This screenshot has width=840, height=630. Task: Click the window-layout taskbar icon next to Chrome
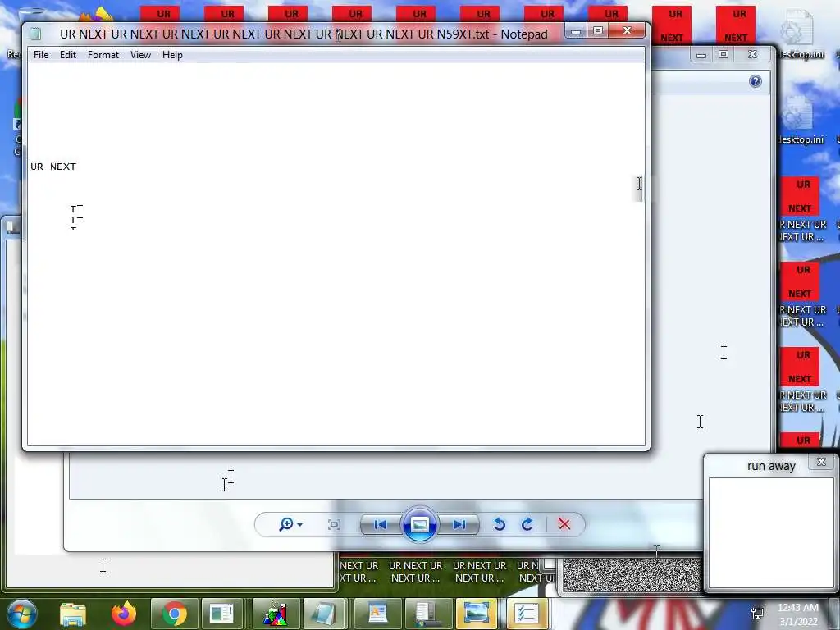(221, 614)
